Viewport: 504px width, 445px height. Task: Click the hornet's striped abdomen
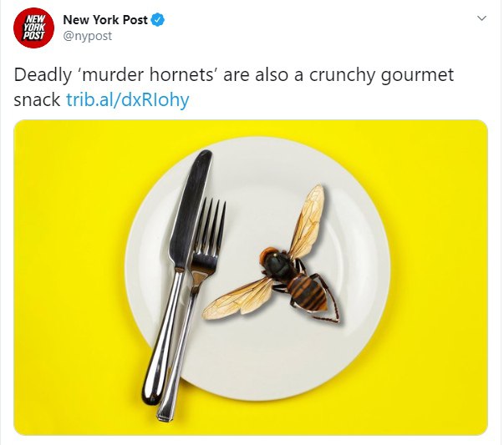pos(308,292)
